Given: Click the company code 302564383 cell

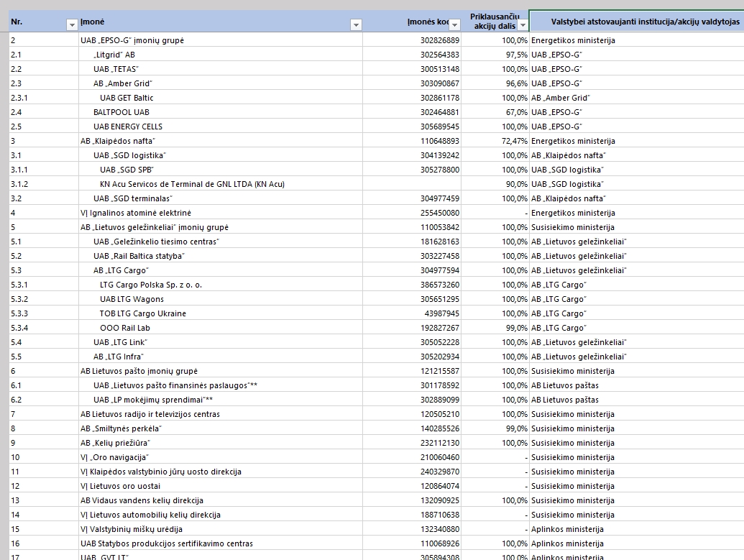Looking at the screenshot, I should click(439, 55).
